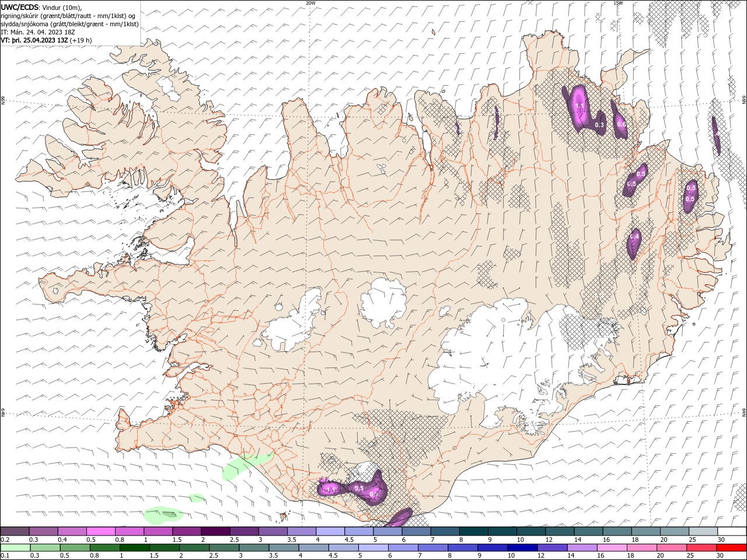Pick the light grey 25 swatch in the snow scale
Image resolution: width=747 pixels, height=560 pixels.
[x=703, y=531]
